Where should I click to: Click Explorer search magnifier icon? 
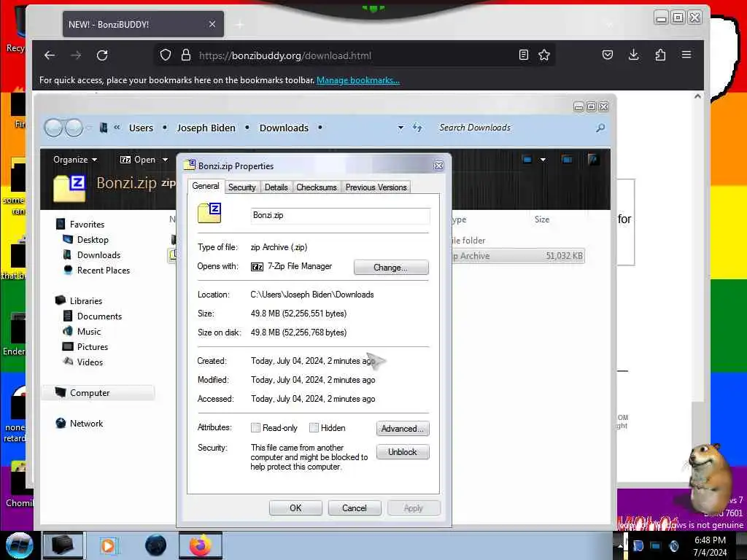tap(600, 128)
